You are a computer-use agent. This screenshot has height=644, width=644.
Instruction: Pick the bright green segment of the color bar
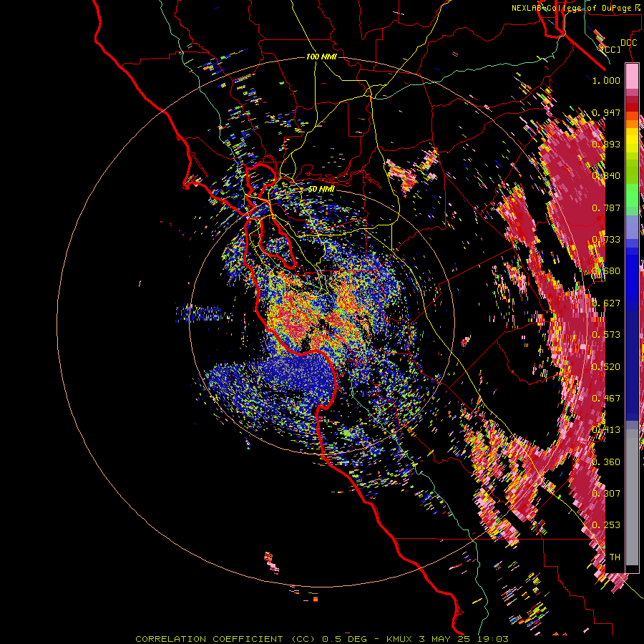tap(632, 195)
